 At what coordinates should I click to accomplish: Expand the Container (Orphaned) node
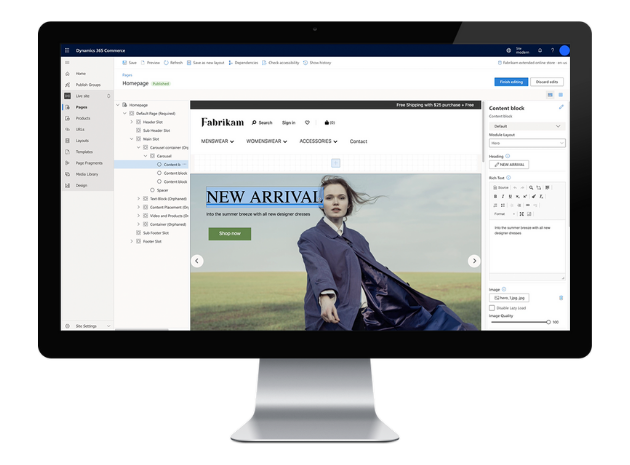139,224
